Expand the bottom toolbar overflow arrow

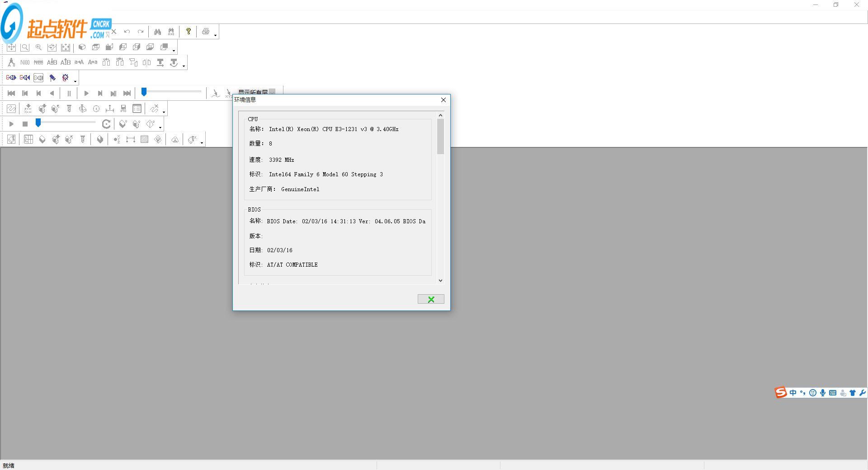point(202,142)
